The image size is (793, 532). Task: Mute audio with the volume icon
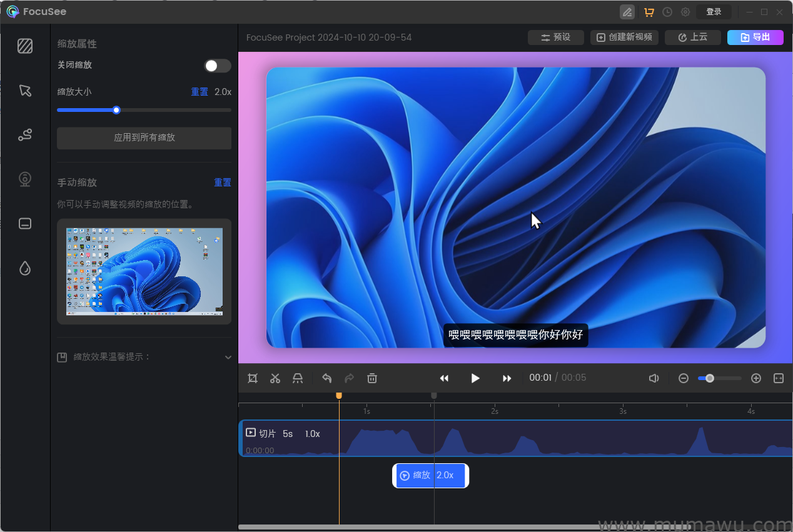(x=654, y=378)
